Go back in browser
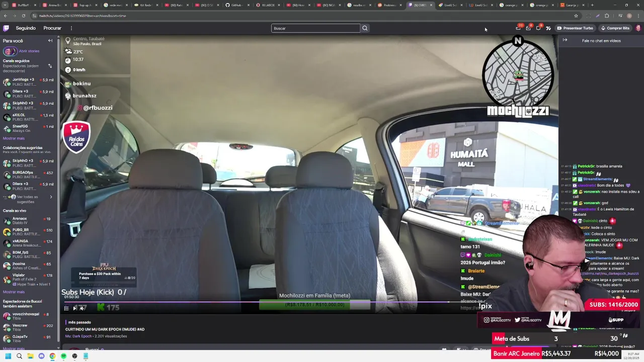Viewport: 644px width, 362px height. pos(6,16)
